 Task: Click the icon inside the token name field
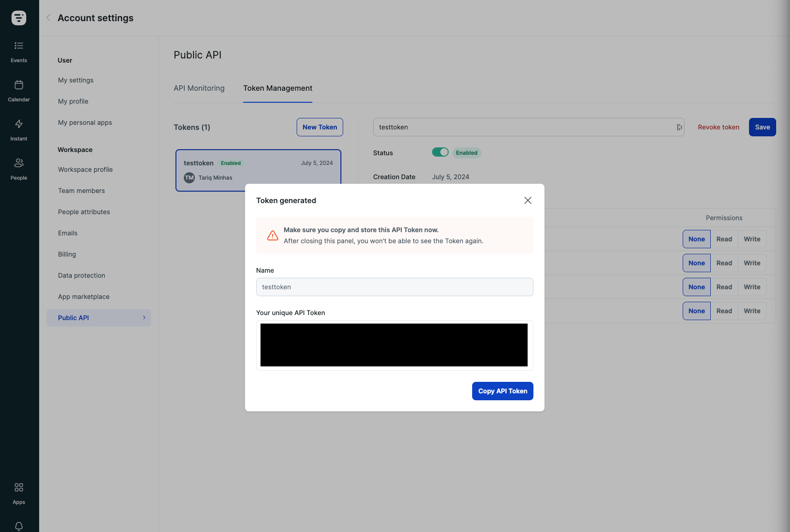click(x=679, y=127)
